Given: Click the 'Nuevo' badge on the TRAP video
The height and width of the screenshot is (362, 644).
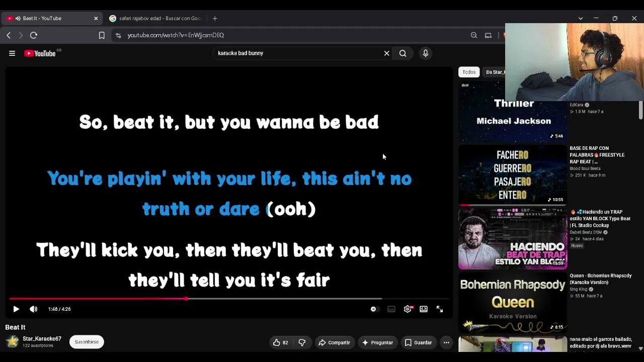Looking at the screenshot, I should (x=577, y=246).
